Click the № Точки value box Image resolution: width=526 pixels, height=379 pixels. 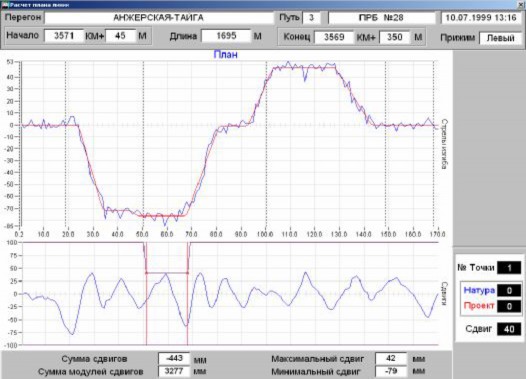[x=509, y=268]
